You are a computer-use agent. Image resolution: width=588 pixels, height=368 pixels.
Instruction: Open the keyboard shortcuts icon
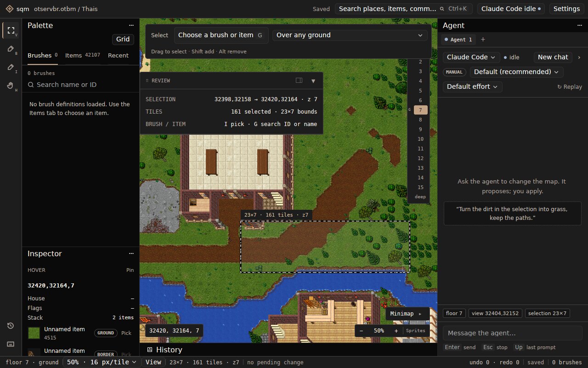(x=11, y=344)
